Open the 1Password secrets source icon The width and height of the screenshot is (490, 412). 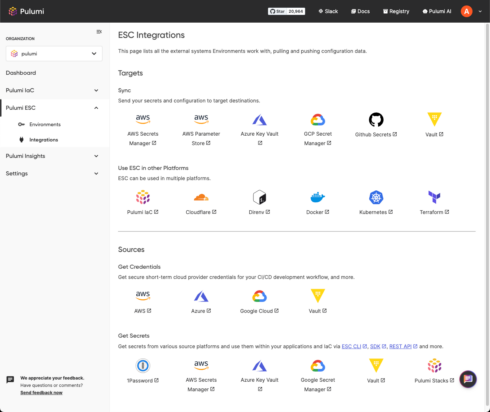143,366
